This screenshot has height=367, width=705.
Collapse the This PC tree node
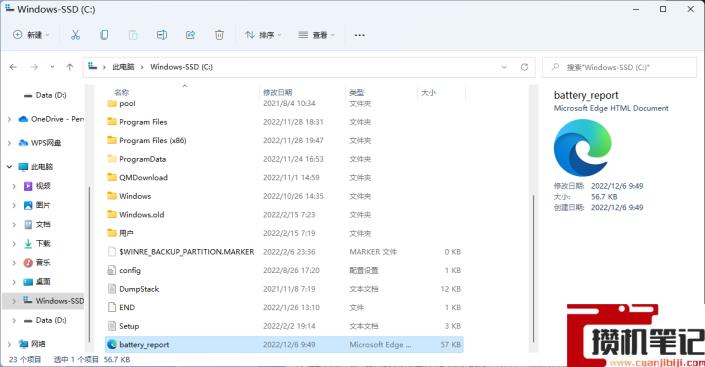pyautogui.click(x=9, y=166)
